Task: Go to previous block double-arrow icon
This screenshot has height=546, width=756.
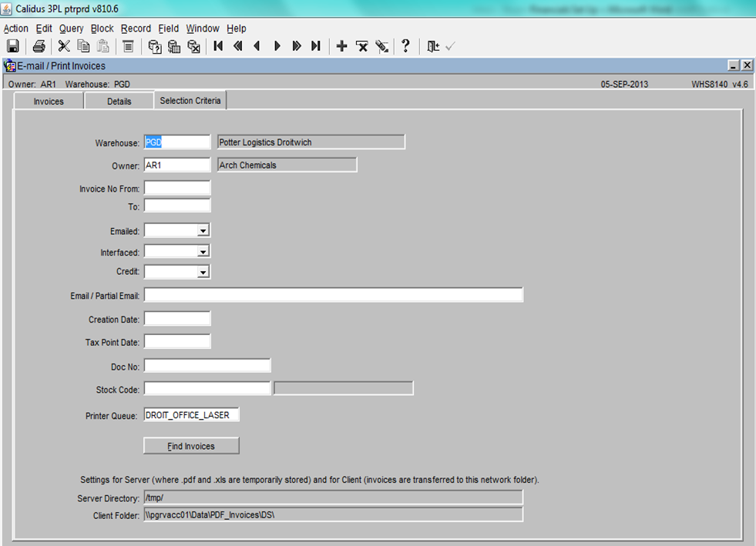Action: 237,46
